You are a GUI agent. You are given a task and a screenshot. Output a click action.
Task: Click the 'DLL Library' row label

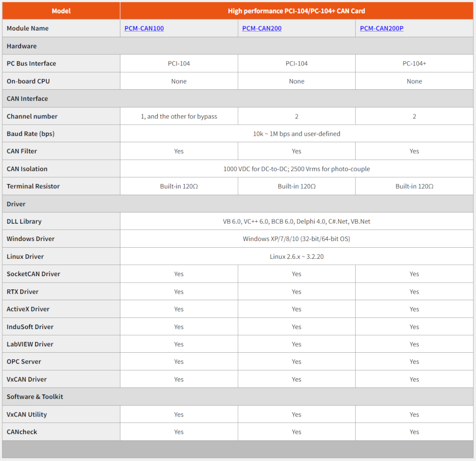point(24,222)
